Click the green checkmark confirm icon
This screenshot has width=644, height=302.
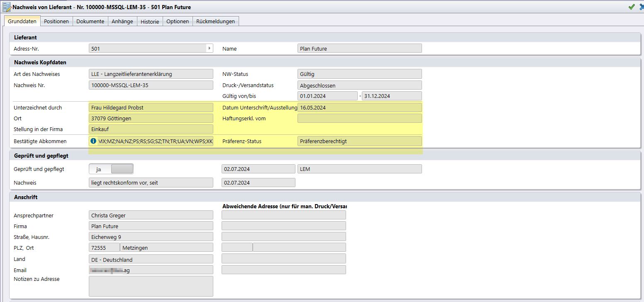point(632,7)
